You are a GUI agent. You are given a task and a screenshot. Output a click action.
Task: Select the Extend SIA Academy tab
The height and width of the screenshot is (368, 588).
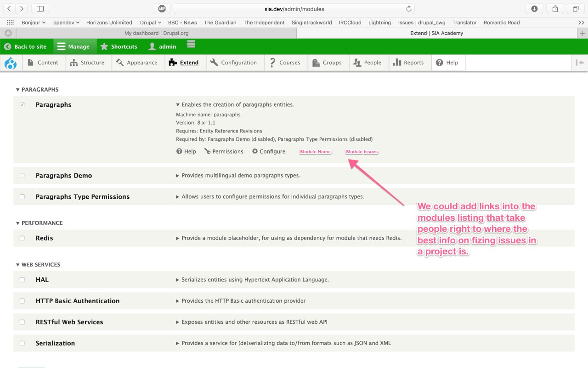[436, 33]
